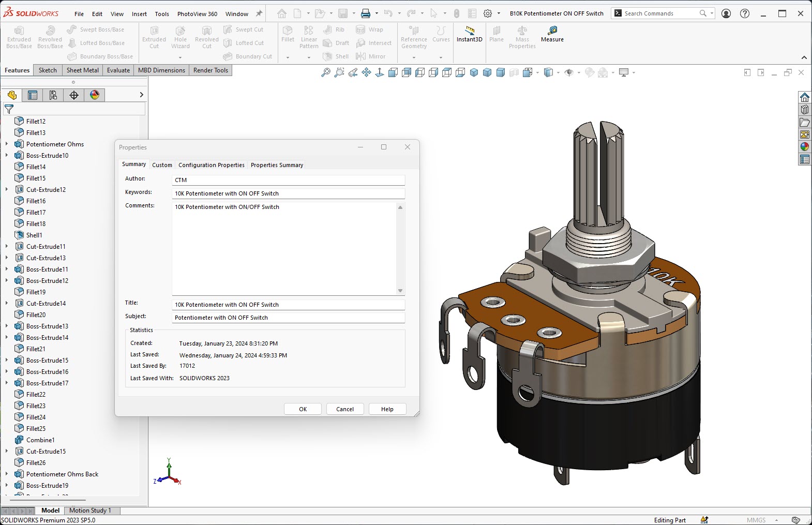Image resolution: width=812 pixels, height=525 pixels.
Task: Open the PhotoView 360 menu
Action: (197, 14)
